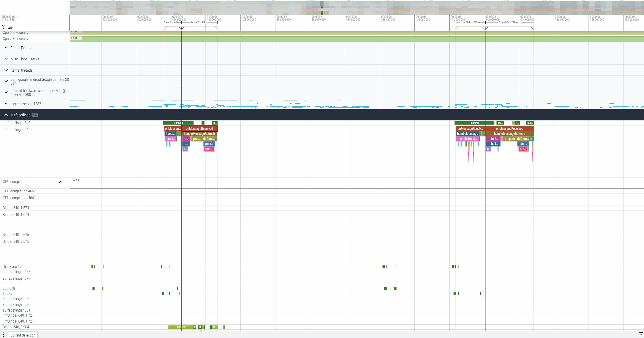This screenshot has height=338, width=644.
Task: Click the filter lines icon beside collapse-all
Action: 11,27
